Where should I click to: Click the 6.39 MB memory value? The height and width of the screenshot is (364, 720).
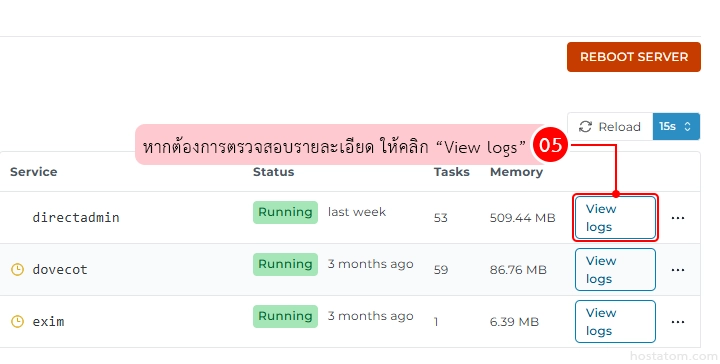514,322
